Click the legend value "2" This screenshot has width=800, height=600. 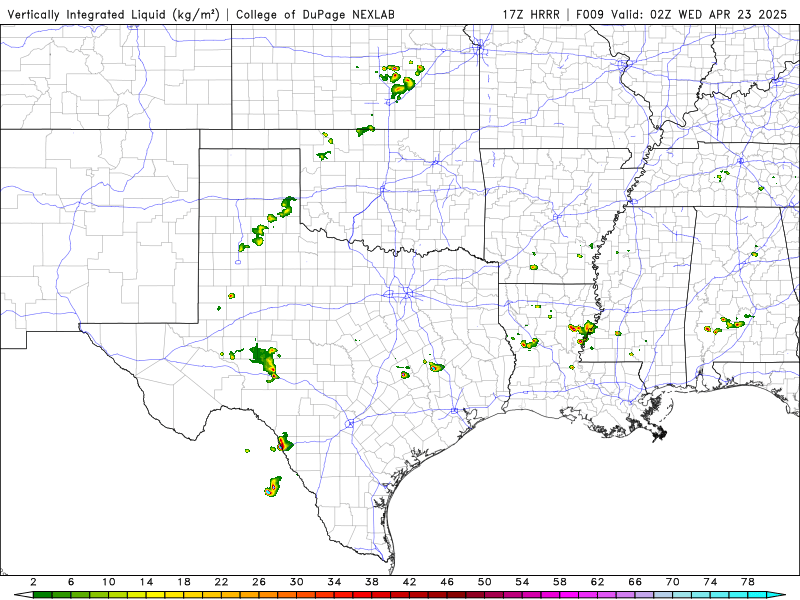pyautogui.click(x=33, y=582)
